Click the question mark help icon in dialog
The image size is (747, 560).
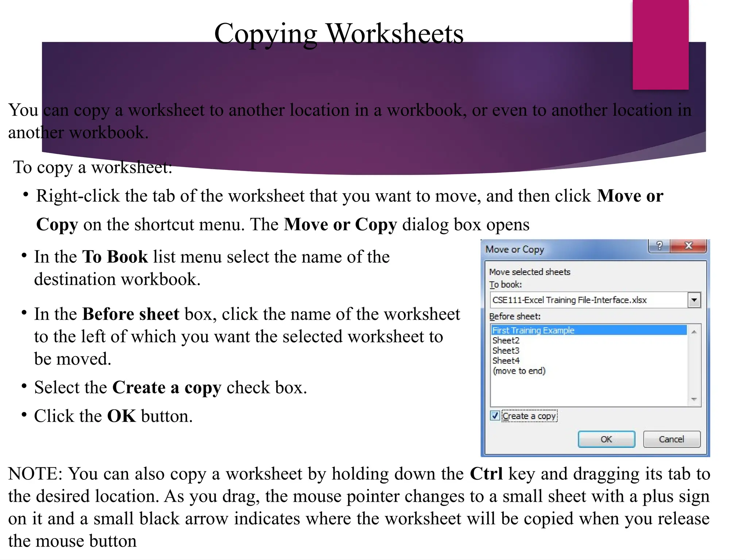click(x=659, y=246)
